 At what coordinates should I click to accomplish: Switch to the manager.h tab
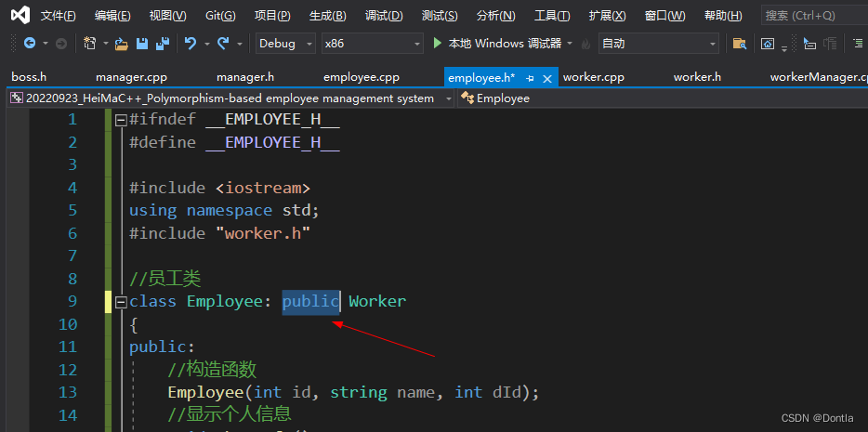245,77
